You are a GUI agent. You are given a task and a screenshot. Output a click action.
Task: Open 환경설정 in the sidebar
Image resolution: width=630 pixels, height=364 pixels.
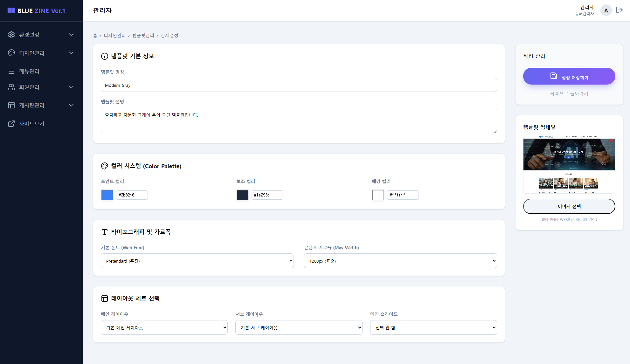(x=41, y=35)
